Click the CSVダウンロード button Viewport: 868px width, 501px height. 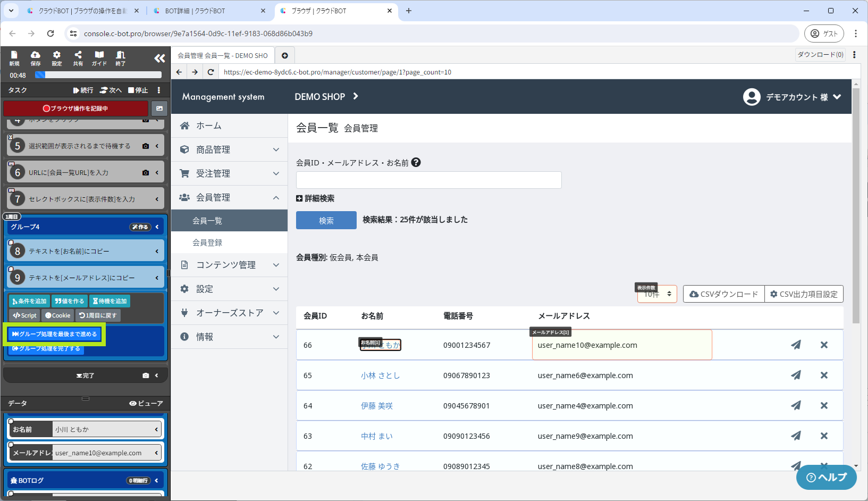724,294
